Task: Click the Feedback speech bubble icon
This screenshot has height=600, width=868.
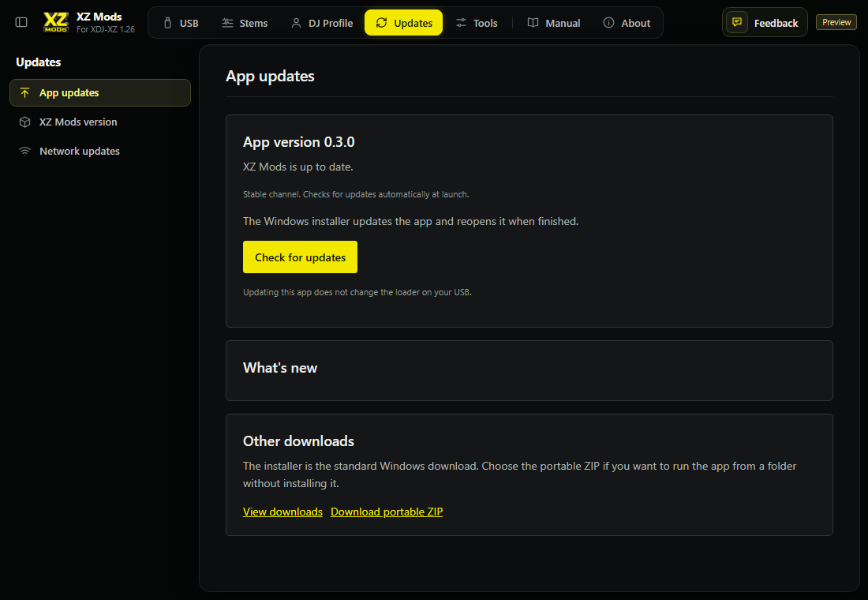Action: [x=737, y=22]
